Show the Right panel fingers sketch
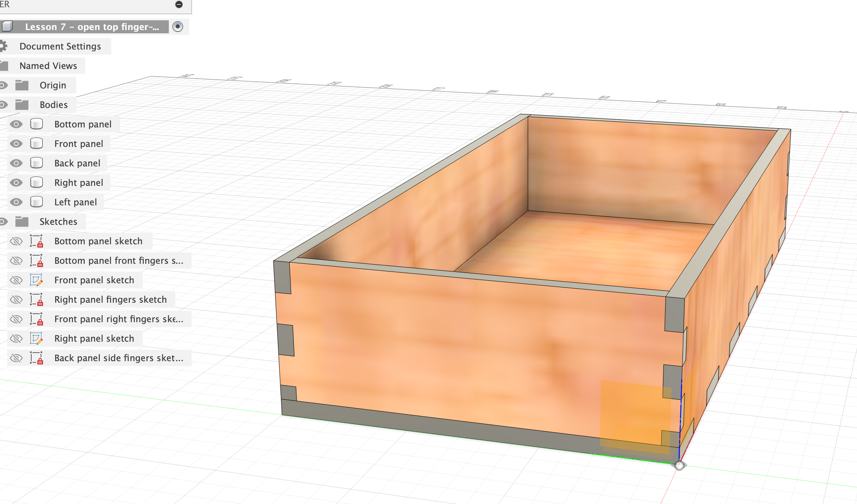This screenshot has width=857, height=504. pos(16,299)
